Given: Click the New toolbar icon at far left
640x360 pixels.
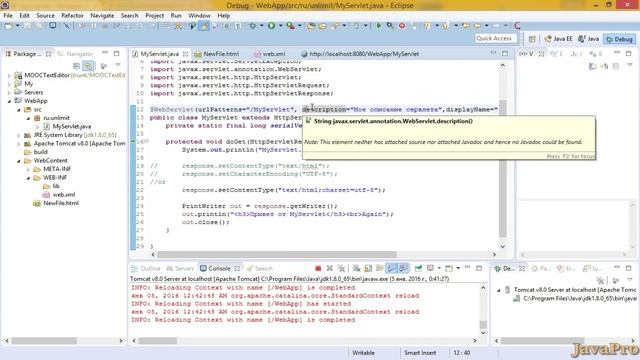Looking at the screenshot, I should pos(9,26).
